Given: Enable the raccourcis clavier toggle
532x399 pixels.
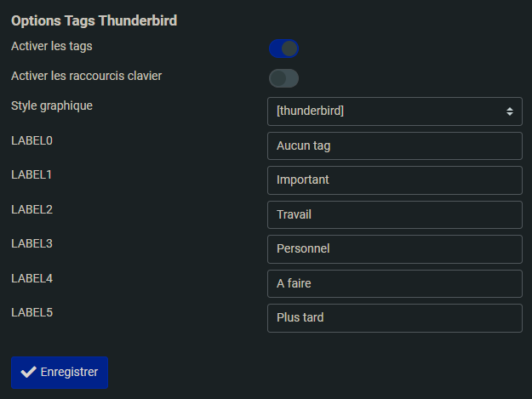Looking at the screenshot, I should 283,78.
